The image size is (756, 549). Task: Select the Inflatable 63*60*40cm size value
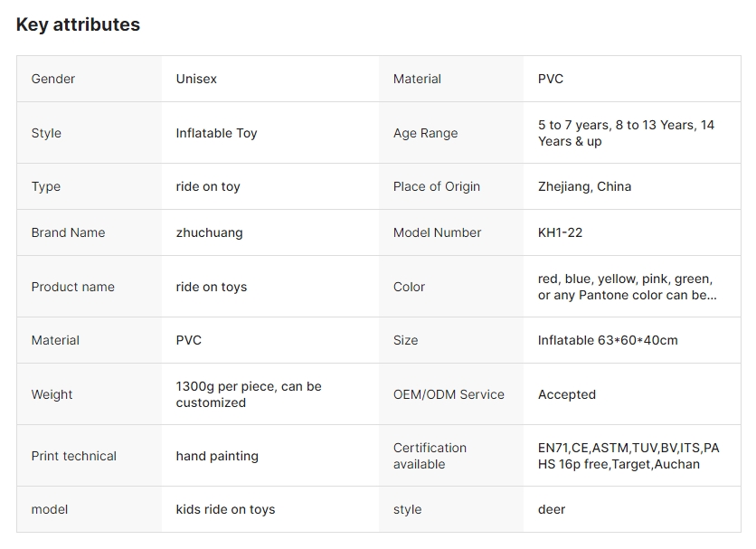[607, 340]
